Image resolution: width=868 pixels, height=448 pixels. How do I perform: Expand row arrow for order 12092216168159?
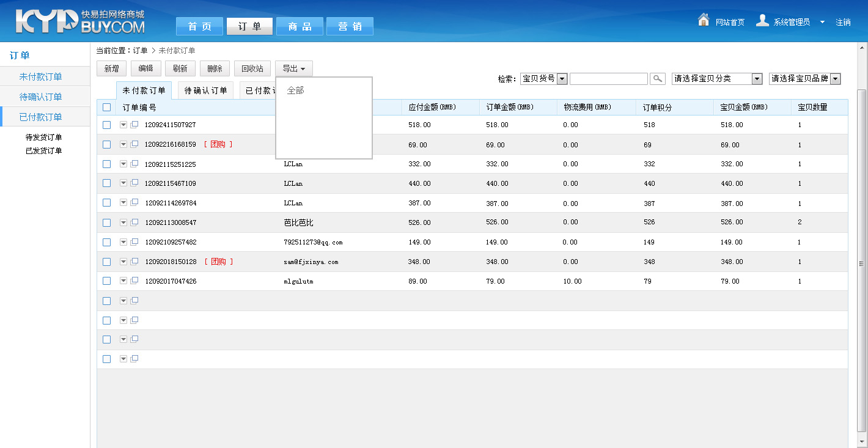(123, 144)
